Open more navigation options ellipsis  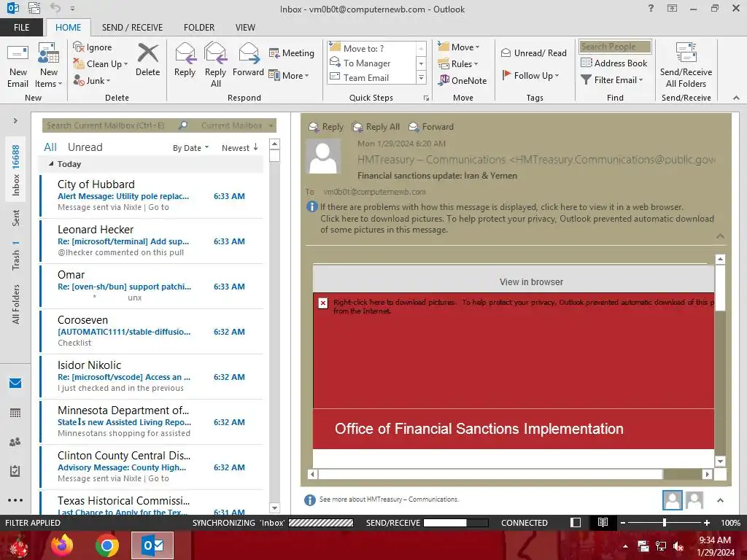pyautogui.click(x=15, y=500)
